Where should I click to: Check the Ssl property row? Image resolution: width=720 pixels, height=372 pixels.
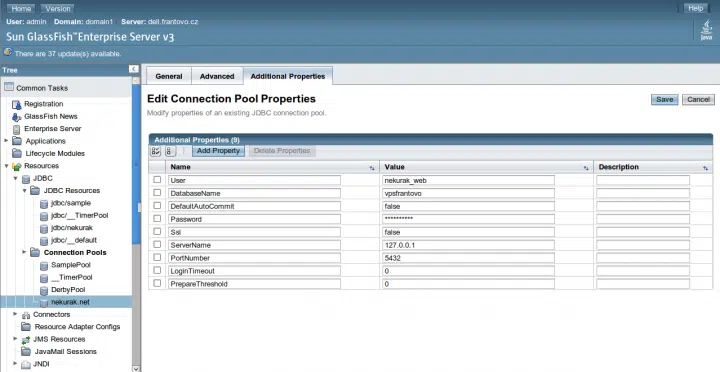click(x=157, y=231)
